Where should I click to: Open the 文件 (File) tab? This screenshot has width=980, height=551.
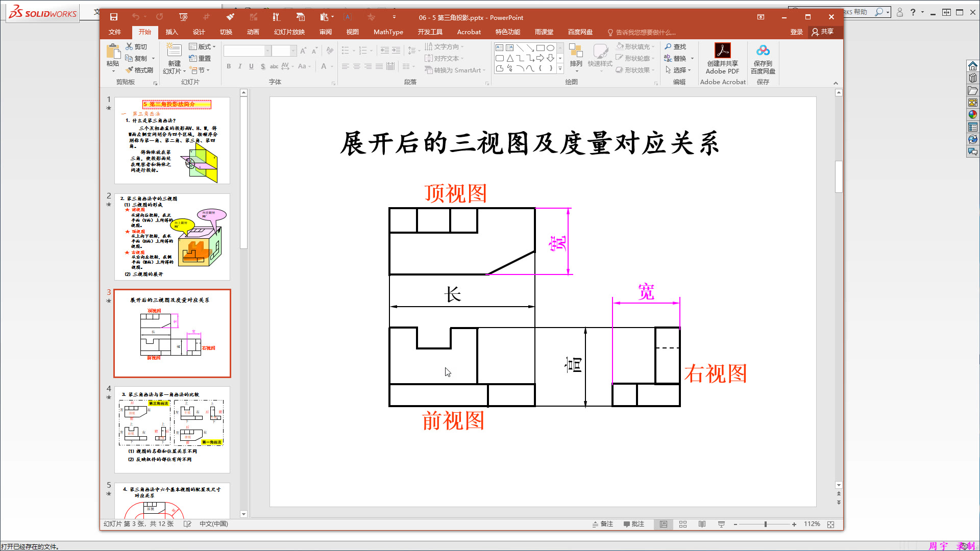pyautogui.click(x=115, y=32)
